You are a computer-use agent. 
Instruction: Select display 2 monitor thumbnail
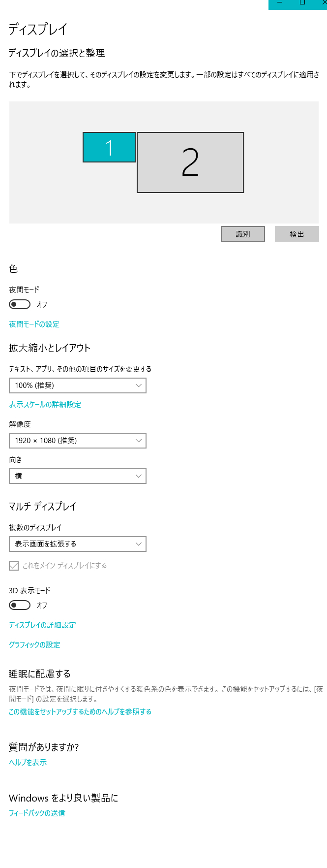click(190, 162)
